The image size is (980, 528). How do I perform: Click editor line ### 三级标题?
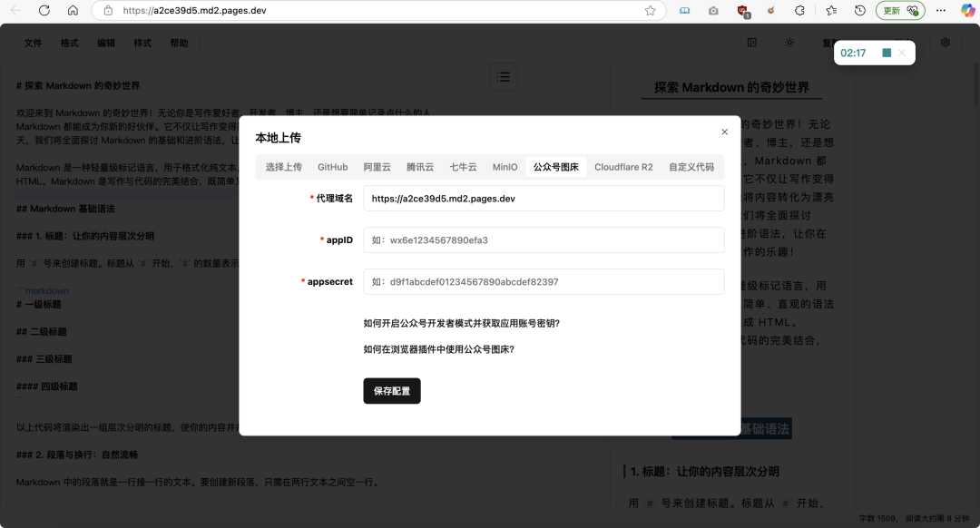pos(44,359)
